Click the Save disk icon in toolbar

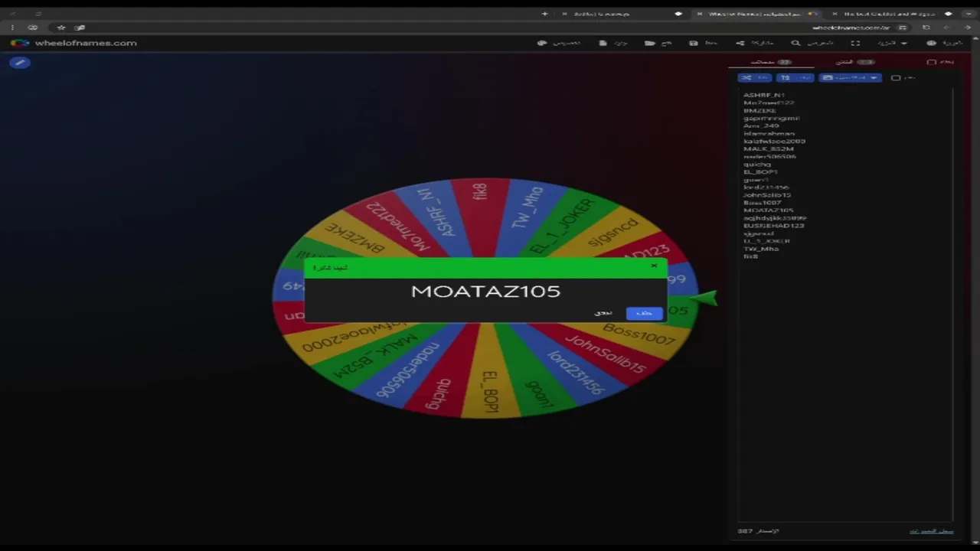(694, 43)
